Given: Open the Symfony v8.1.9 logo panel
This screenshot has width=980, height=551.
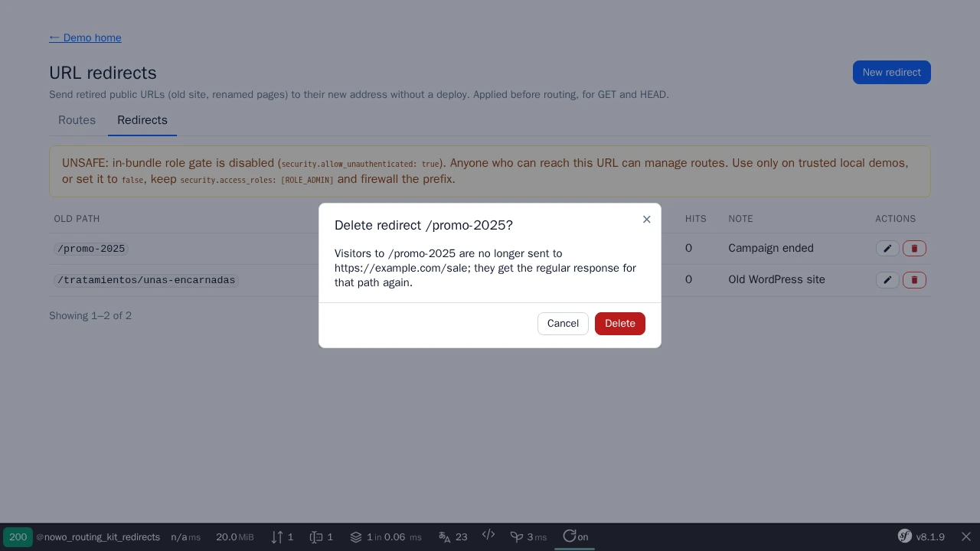Looking at the screenshot, I should 922,536.
